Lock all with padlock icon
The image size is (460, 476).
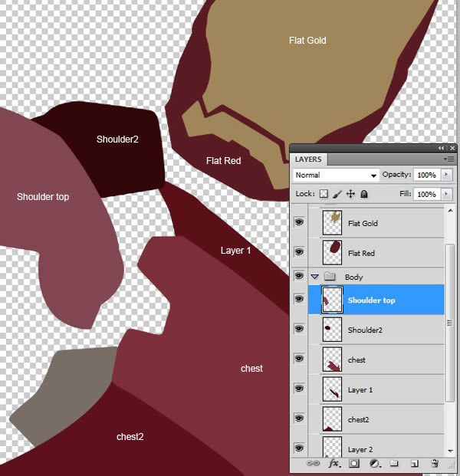364,194
